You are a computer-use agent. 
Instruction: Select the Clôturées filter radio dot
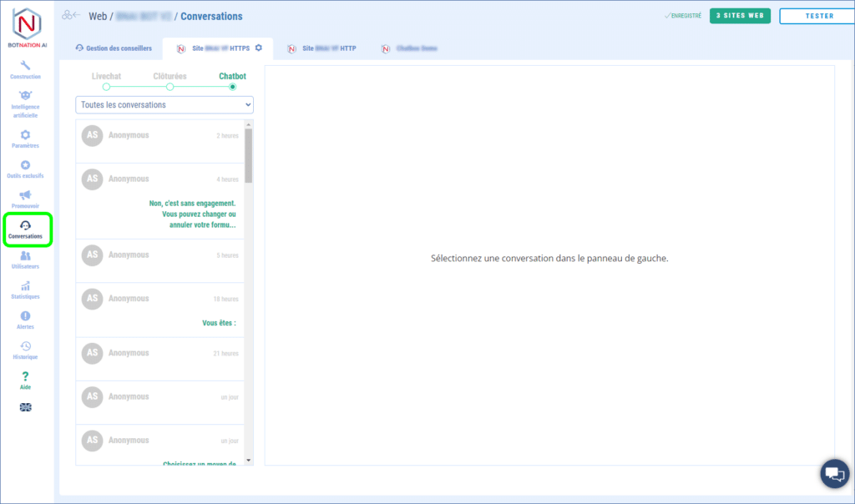click(169, 87)
